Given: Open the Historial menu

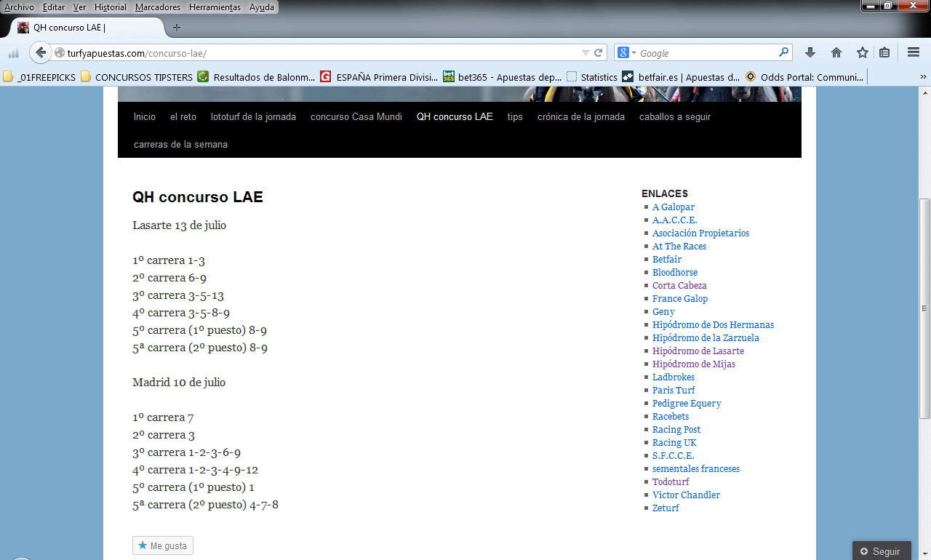Looking at the screenshot, I should point(111,7).
